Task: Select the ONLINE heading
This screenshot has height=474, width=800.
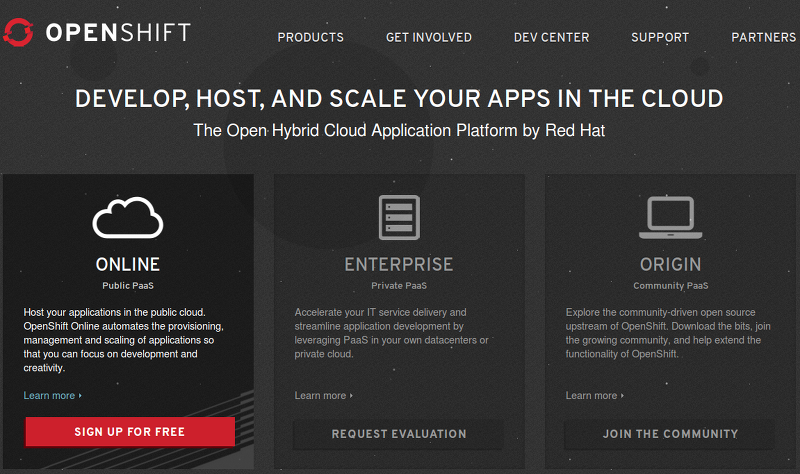Action: click(128, 264)
